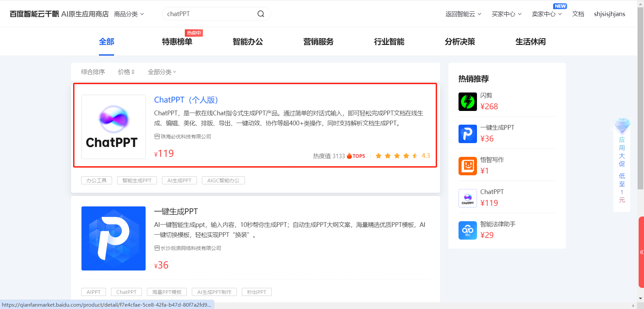Open the 智能法律助手 icon in 热销推荐
The width and height of the screenshot is (644, 309).
(468, 230)
